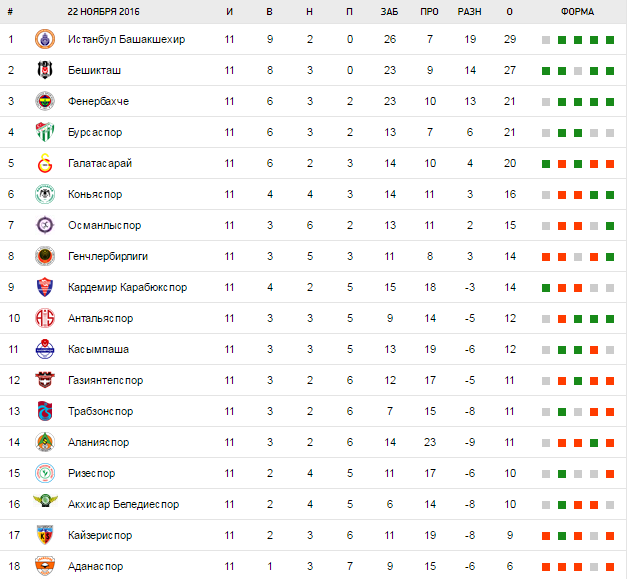Open the Кардемир Карабюкспор team link
635x579 pixels.
127,288
